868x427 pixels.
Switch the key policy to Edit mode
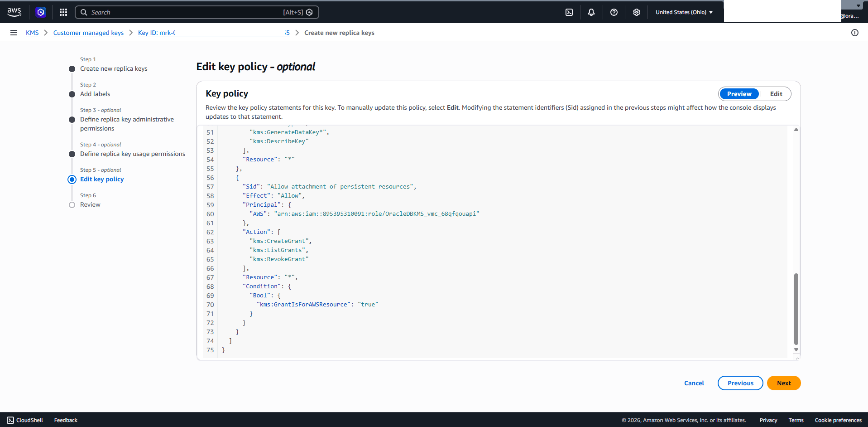point(776,94)
